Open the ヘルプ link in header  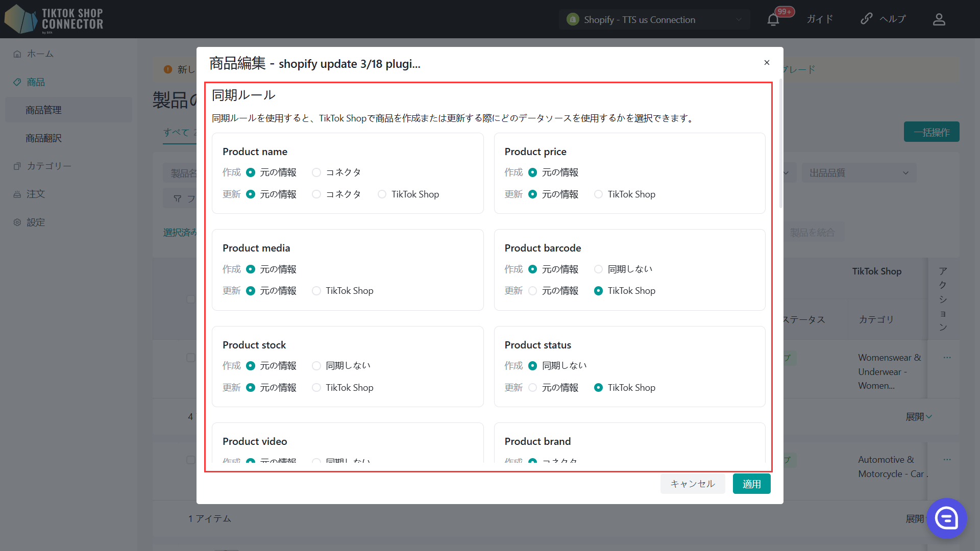coord(893,19)
